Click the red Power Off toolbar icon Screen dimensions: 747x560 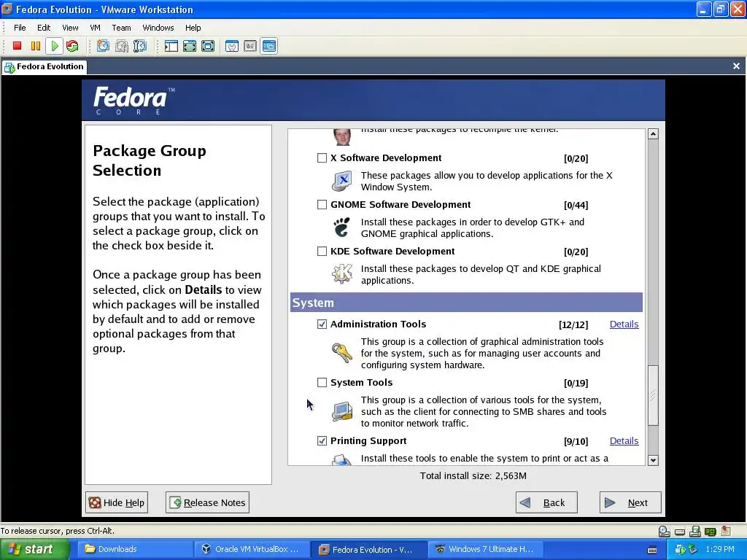18,46
